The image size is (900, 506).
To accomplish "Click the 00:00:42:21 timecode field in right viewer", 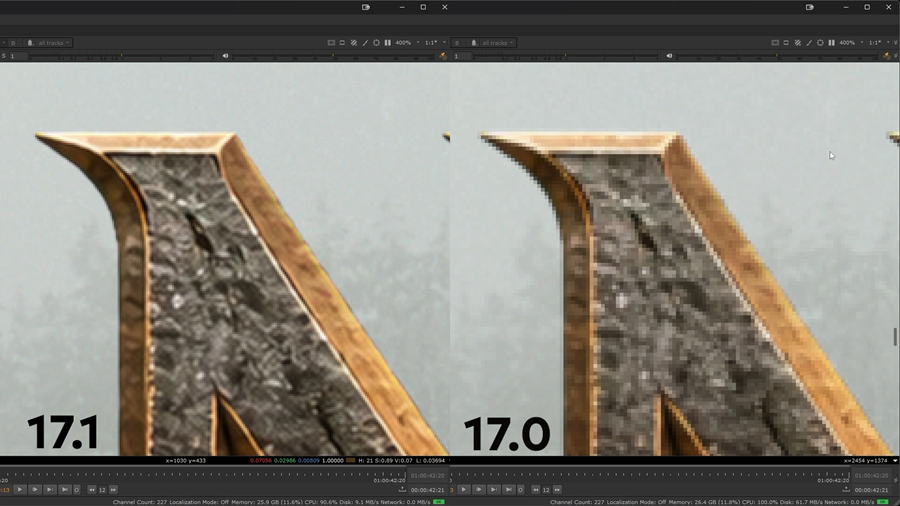I will [871, 490].
